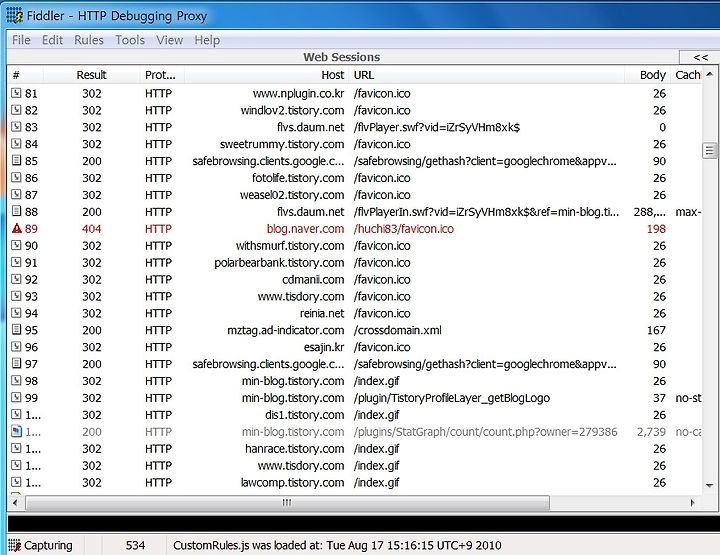
Task: Click redirect icon of lawcomp.tistory.com row
Action: coord(16,482)
